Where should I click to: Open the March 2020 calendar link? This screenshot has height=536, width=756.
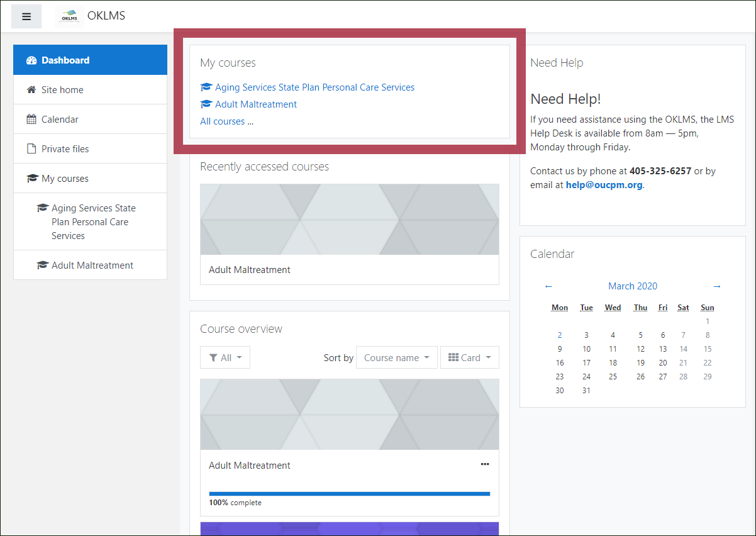(632, 286)
